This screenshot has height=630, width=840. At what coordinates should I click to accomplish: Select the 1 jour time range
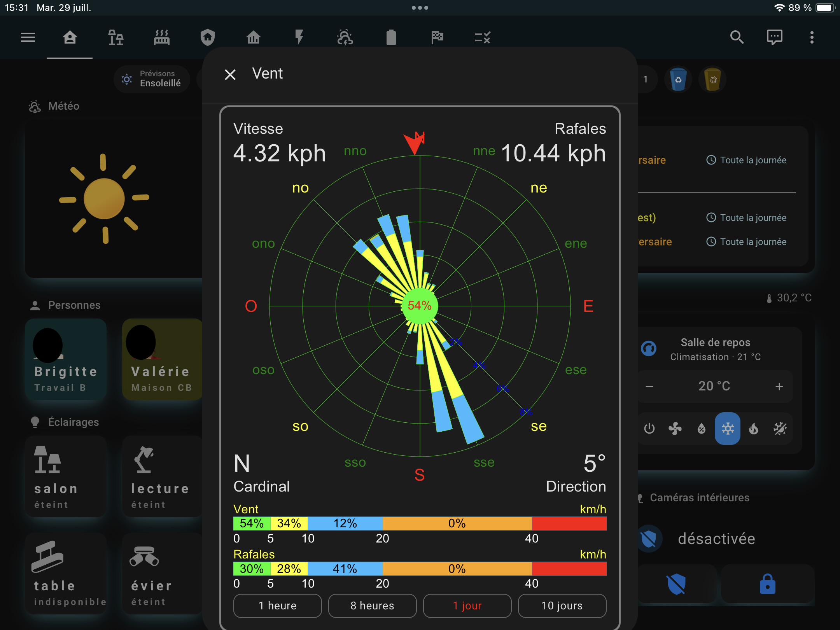(x=467, y=605)
